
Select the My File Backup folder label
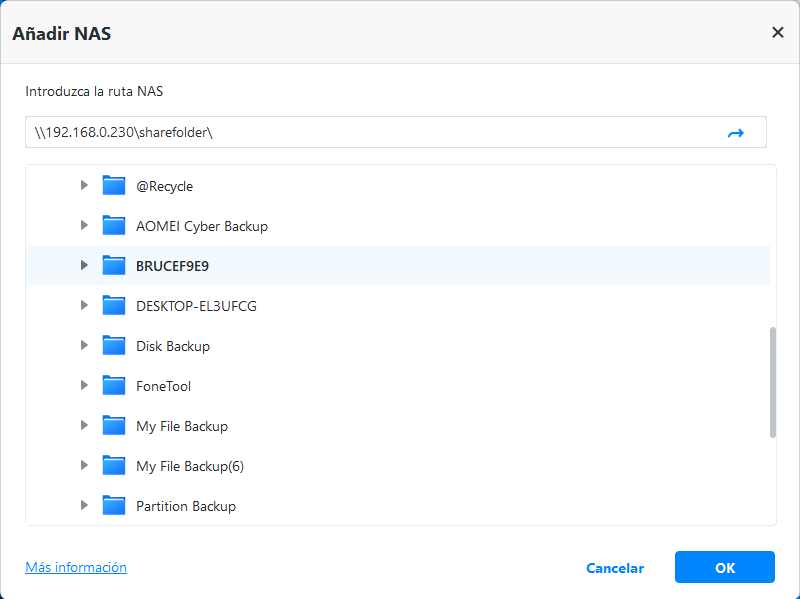182,426
